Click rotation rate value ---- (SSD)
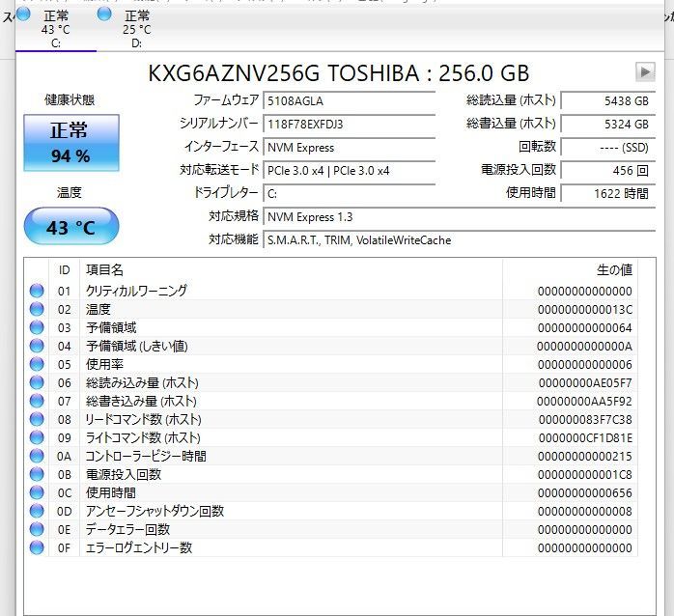Screen dimensions: 674x616 [x=608, y=148]
